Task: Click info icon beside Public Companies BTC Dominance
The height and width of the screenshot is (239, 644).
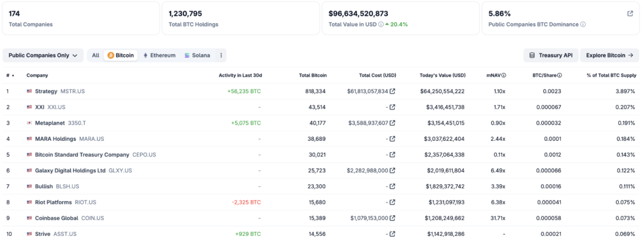Action: (583, 25)
